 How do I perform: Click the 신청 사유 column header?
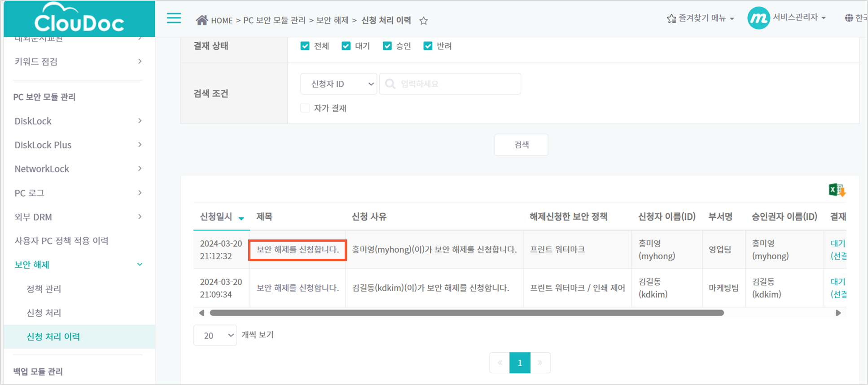pos(369,217)
